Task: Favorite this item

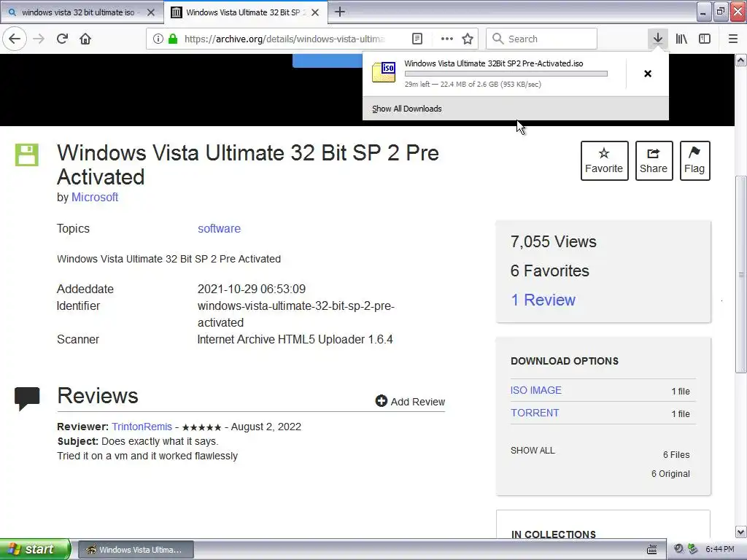Action: [604, 160]
